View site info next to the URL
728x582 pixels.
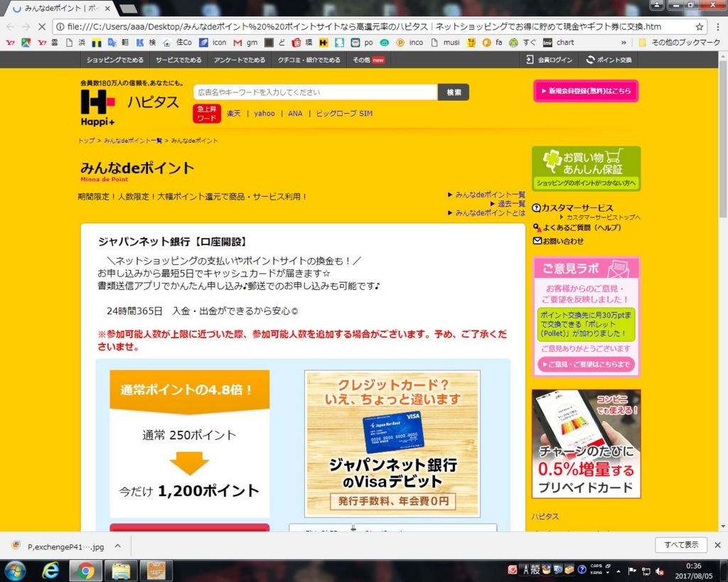pos(60,26)
